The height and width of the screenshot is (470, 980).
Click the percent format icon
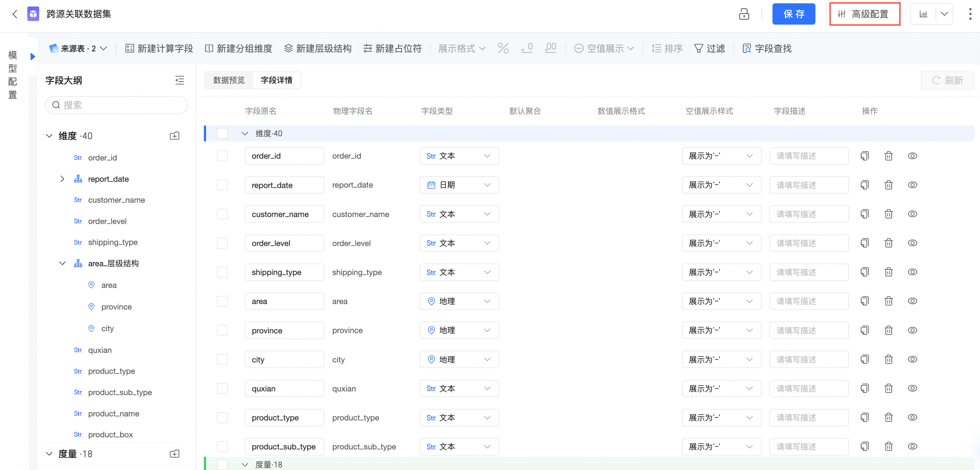[x=503, y=48]
